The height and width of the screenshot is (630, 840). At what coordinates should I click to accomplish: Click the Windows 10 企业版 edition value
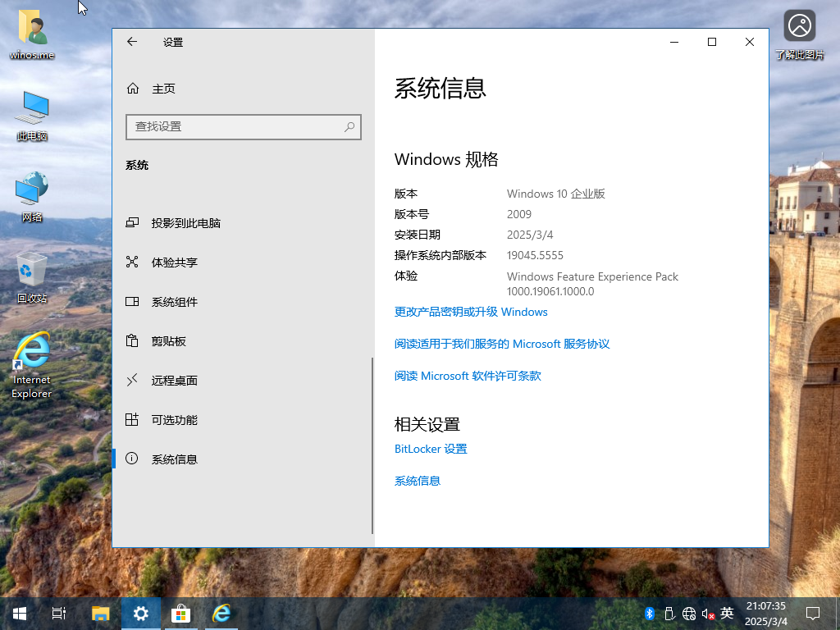tap(556, 194)
